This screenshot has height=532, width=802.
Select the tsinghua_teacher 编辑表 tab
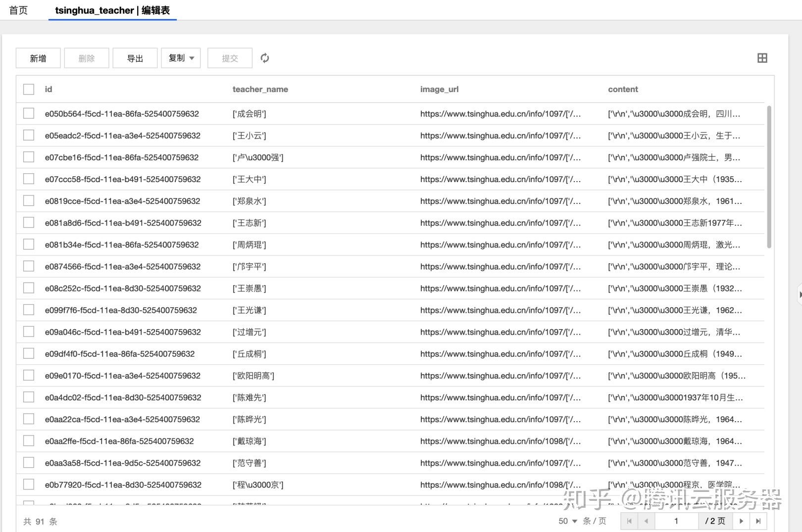pyautogui.click(x=112, y=10)
